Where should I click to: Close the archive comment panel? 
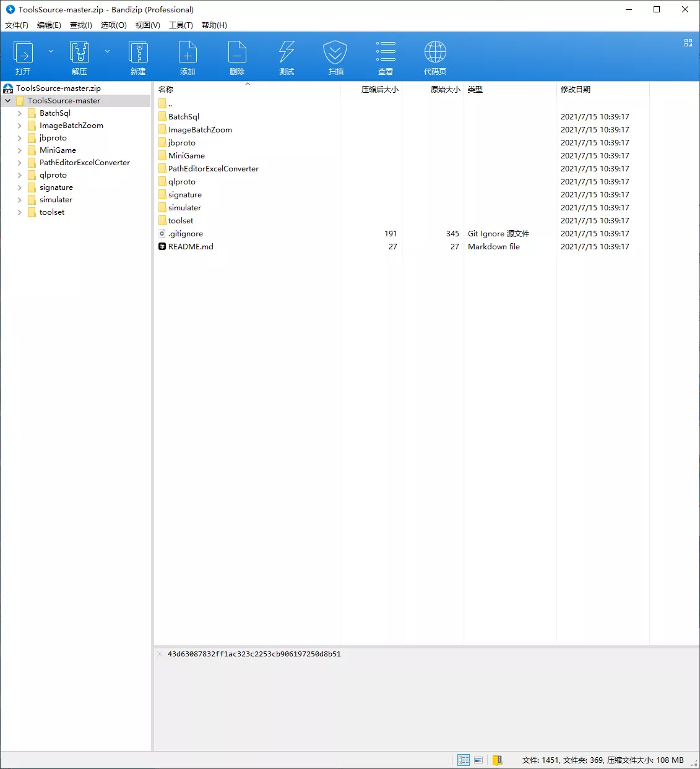160,654
